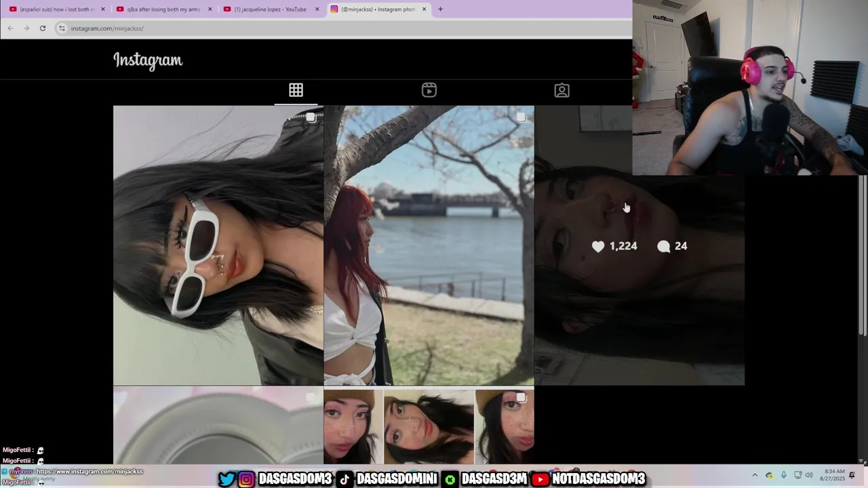Open the Instagram posts grid tab

(x=296, y=90)
